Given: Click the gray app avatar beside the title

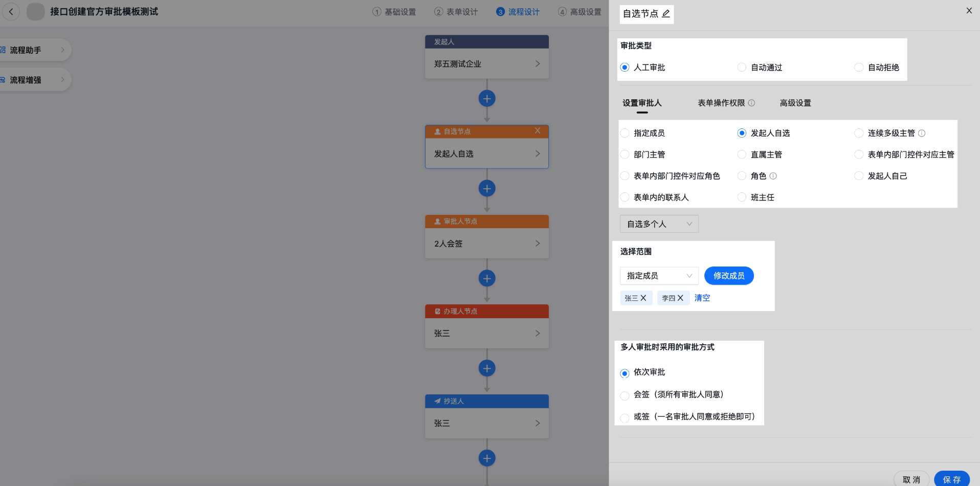Looking at the screenshot, I should click(x=35, y=12).
